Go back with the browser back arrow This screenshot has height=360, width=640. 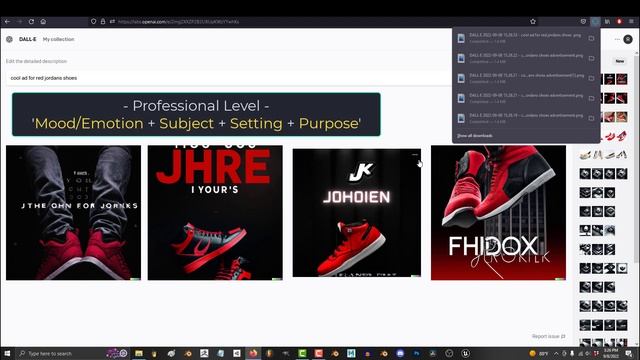pos(7,21)
